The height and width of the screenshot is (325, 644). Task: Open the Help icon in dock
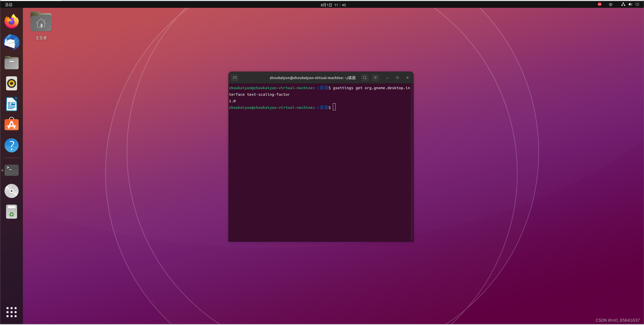[12, 145]
